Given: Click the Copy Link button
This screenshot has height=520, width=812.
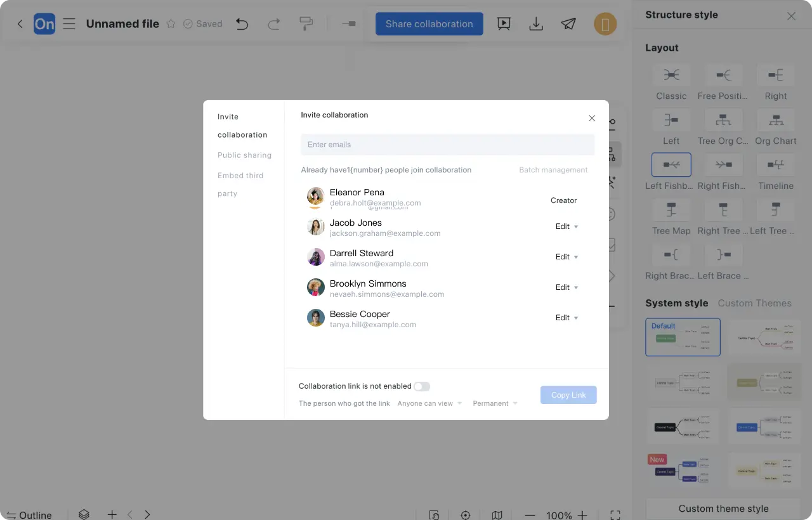Looking at the screenshot, I should [x=568, y=395].
